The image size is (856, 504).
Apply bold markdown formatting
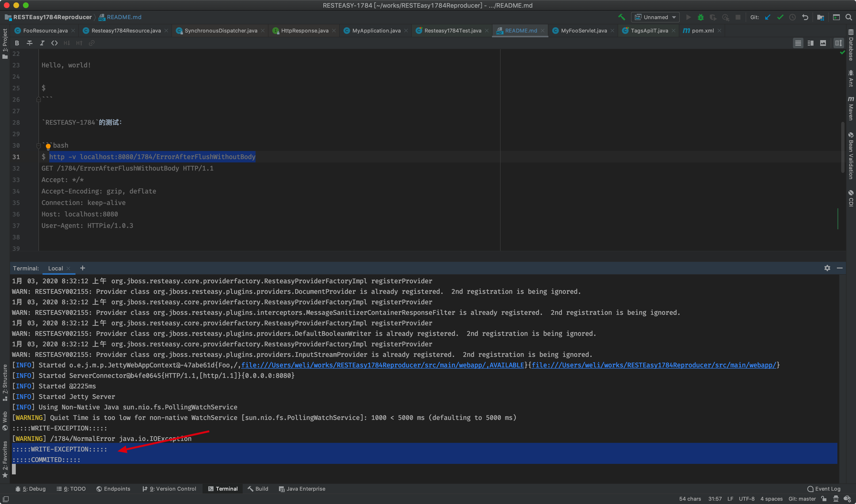click(x=17, y=43)
